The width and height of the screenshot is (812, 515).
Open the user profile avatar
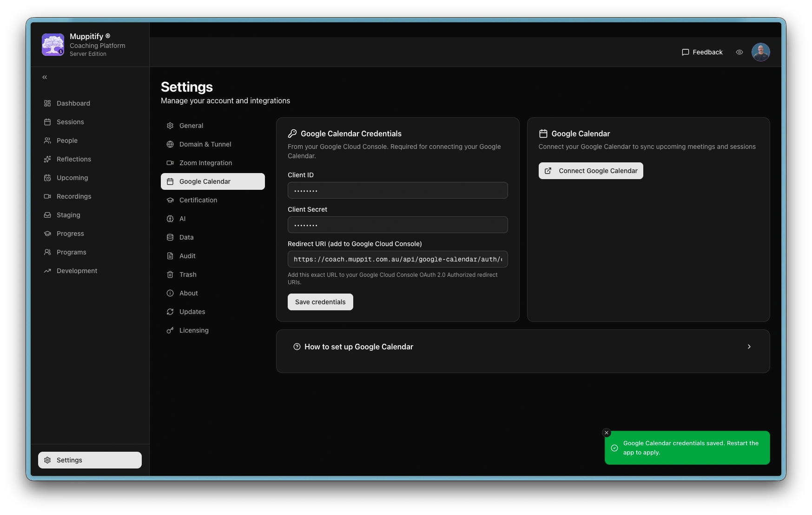click(x=760, y=52)
